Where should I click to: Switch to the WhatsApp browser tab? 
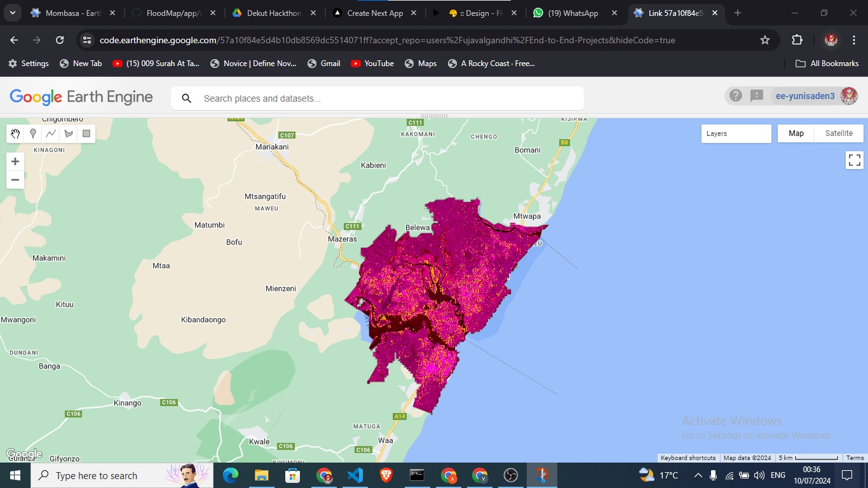(572, 13)
